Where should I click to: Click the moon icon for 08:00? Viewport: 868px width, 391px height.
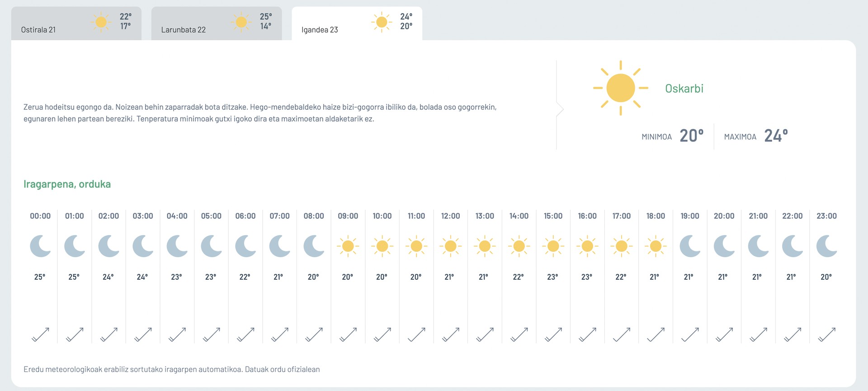coord(314,246)
